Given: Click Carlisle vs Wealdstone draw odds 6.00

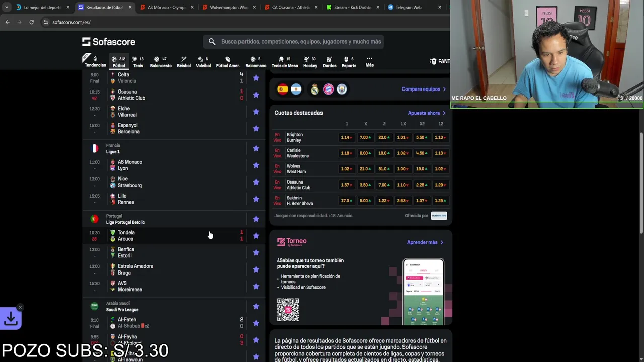Looking at the screenshot, I should click(x=365, y=153).
